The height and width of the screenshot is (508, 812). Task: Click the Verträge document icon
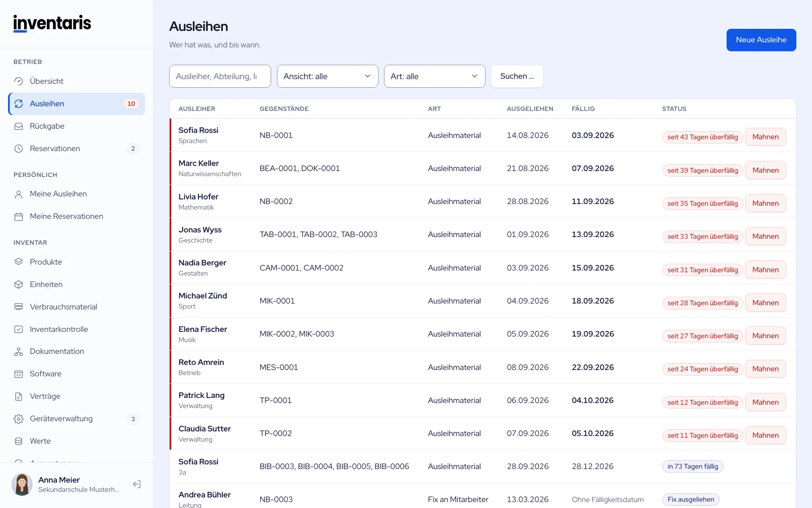19,397
